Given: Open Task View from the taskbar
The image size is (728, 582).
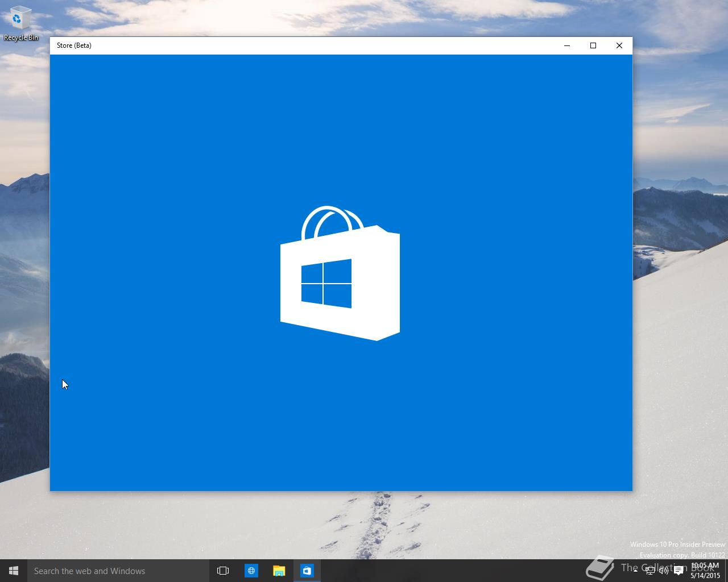Looking at the screenshot, I should click(x=223, y=571).
